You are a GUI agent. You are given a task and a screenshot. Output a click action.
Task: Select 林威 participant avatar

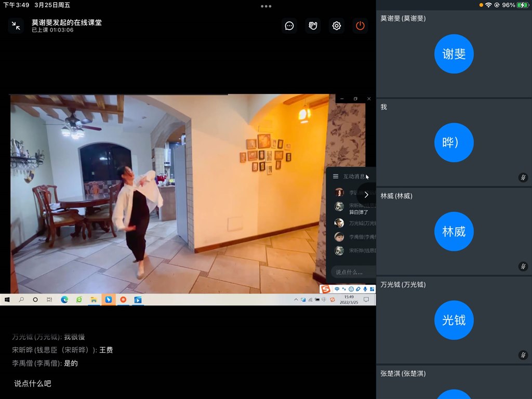point(454,231)
